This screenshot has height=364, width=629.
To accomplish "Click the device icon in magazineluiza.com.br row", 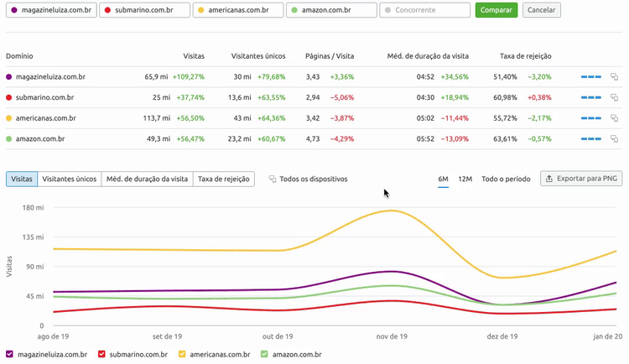I will pos(614,76).
